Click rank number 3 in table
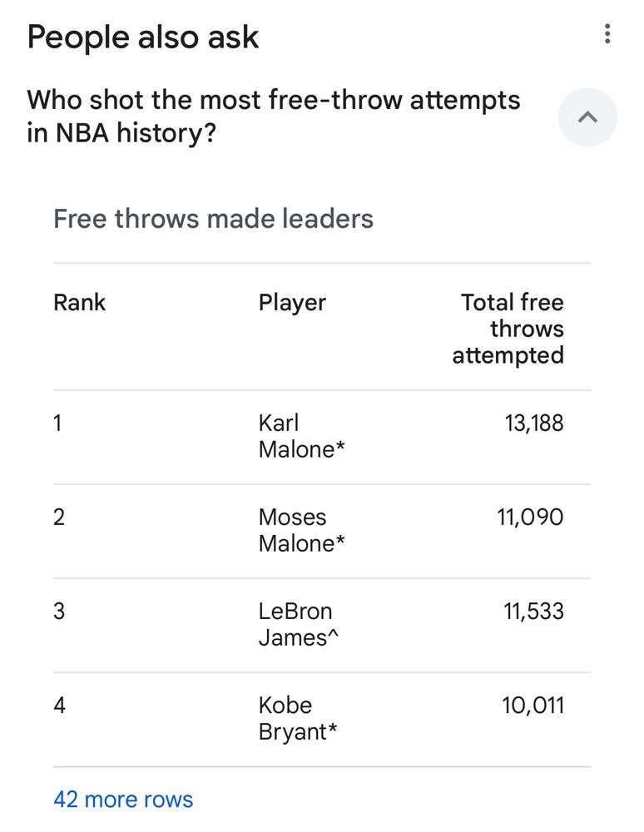This screenshot has height=832, width=644. [x=59, y=612]
